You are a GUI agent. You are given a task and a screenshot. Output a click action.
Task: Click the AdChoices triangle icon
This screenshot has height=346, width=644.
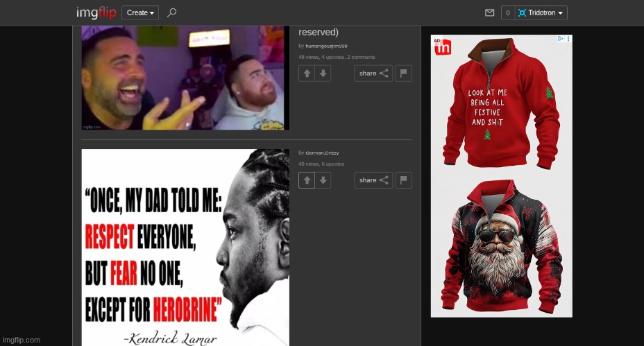560,39
